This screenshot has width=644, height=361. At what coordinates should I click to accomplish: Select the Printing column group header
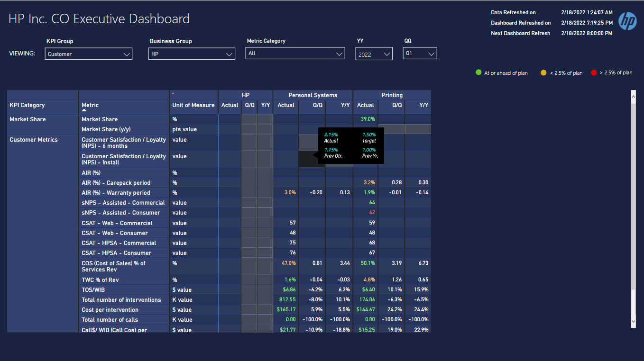pos(392,95)
